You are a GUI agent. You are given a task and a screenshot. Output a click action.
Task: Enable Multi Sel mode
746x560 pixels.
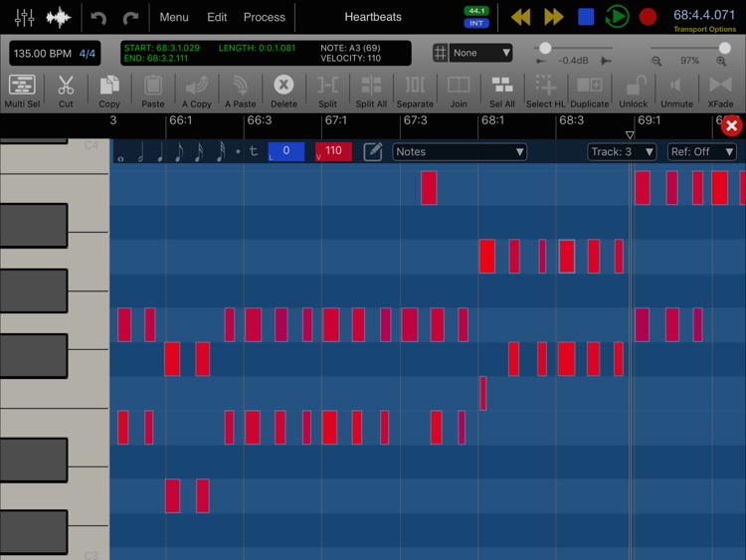22,92
